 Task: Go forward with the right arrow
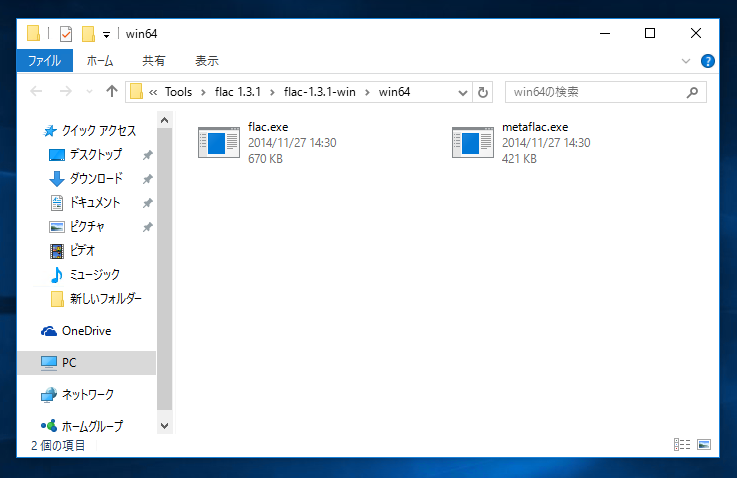[66, 91]
